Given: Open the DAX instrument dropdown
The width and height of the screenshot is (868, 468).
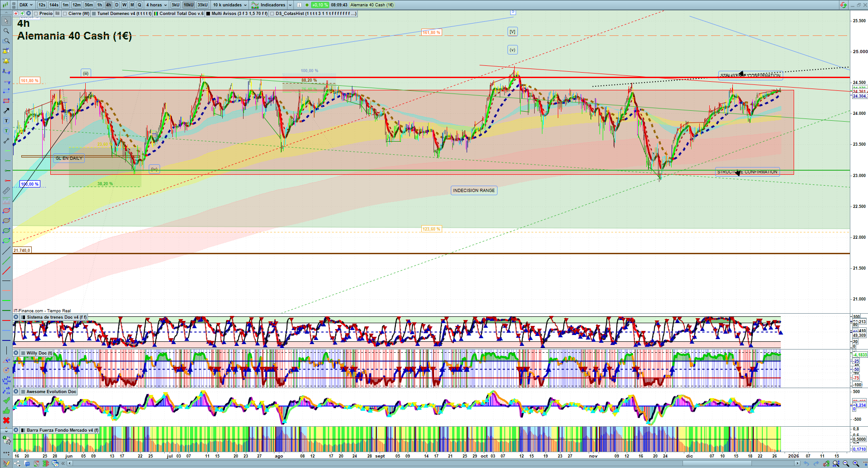Looking at the screenshot, I should 25,5.
